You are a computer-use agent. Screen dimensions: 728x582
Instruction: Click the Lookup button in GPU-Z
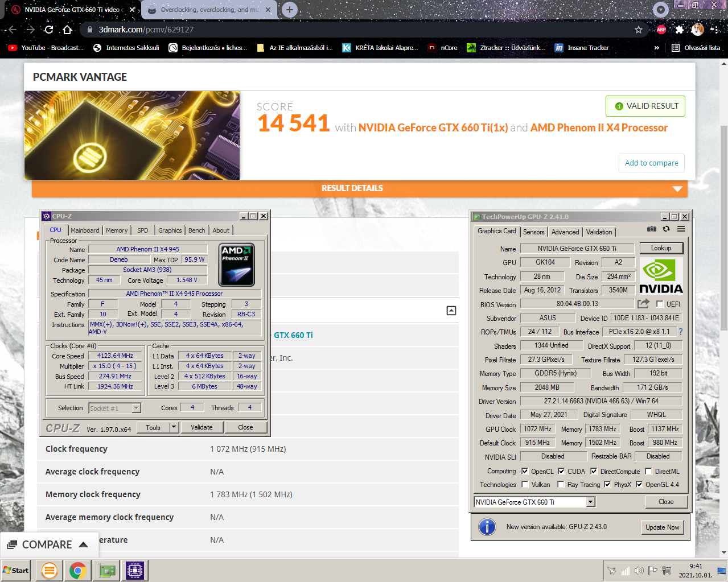[x=661, y=248]
